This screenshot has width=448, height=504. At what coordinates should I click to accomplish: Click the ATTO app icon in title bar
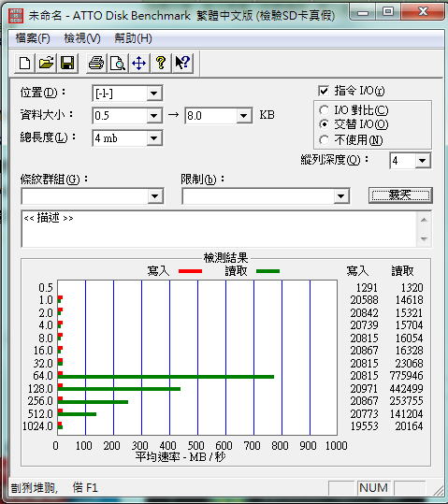(16, 15)
